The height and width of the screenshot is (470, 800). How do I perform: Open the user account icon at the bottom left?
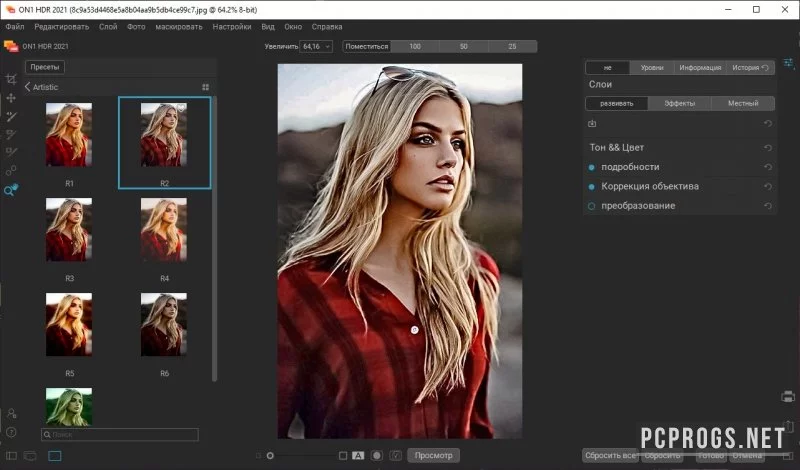(x=12, y=413)
